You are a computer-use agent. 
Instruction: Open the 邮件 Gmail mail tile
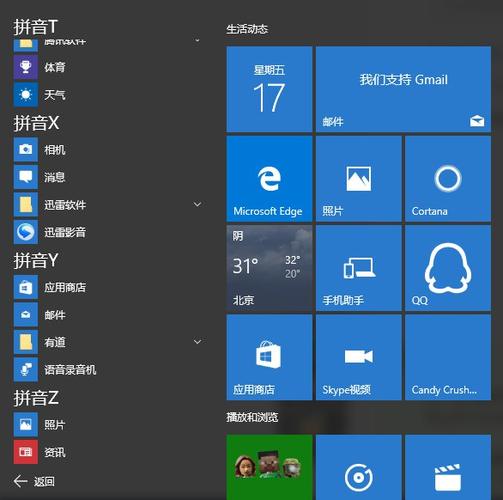(403, 89)
